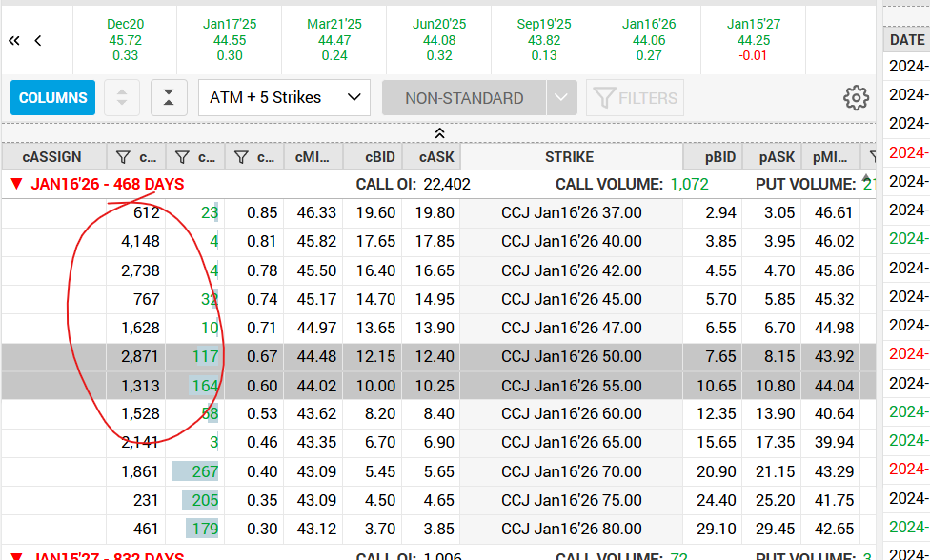Click strike CCJ Jan16'26 45.00
Viewport: 930px width, 560px height.
tap(571, 299)
